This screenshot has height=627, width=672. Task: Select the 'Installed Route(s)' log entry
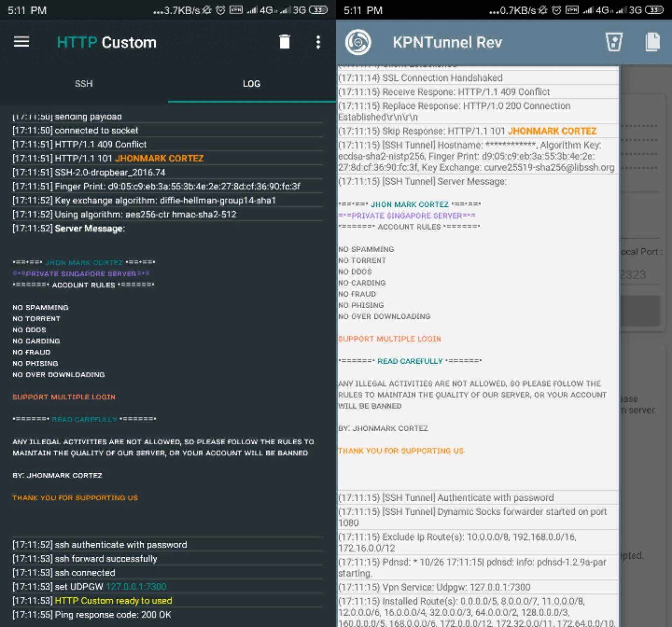pos(478,611)
